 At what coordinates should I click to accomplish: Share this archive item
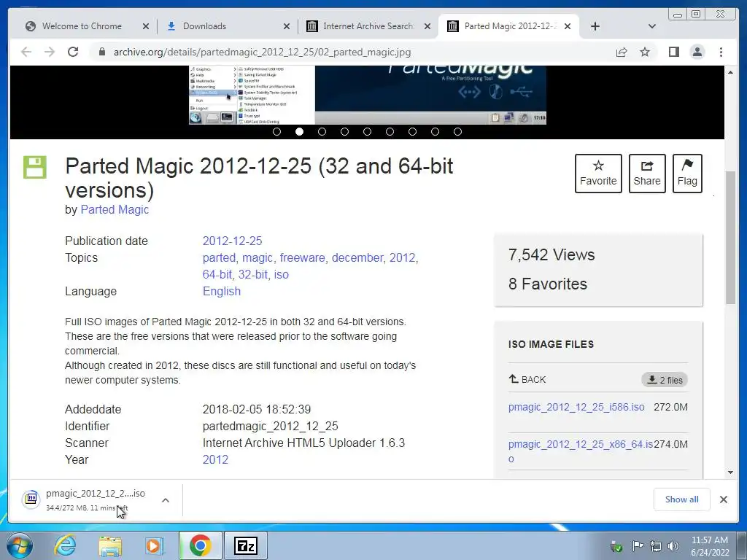pos(647,174)
